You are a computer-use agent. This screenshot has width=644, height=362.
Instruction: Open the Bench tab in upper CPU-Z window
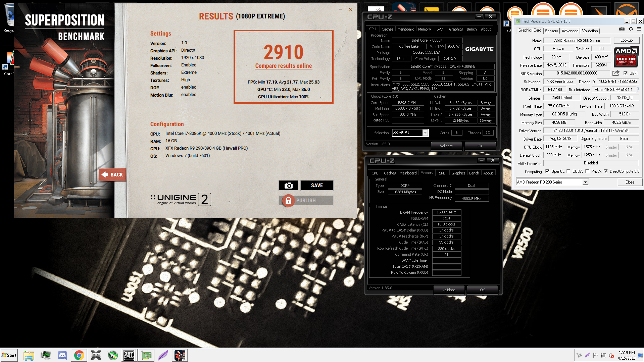click(472, 29)
